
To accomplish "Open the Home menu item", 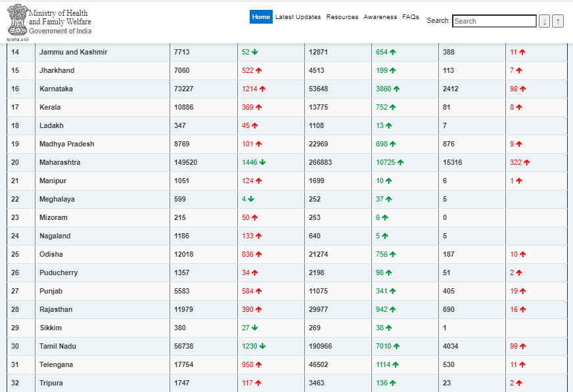I will [261, 17].
